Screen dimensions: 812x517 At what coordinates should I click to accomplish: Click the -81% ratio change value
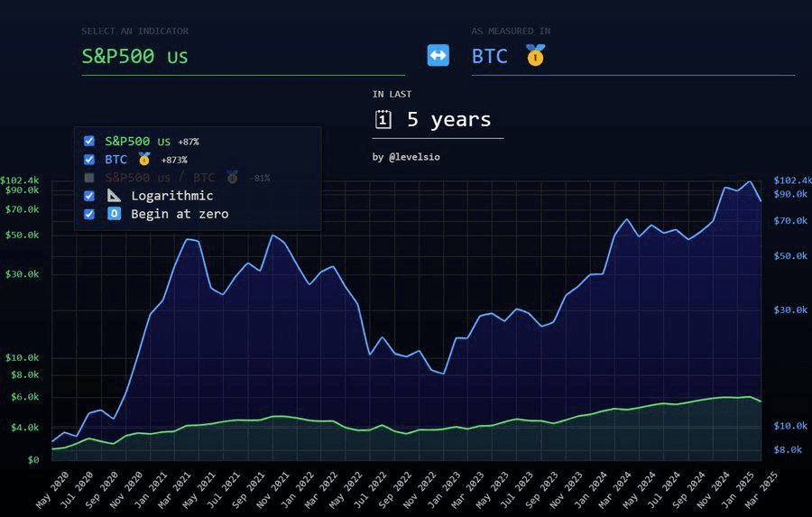[x=260, y=179]
